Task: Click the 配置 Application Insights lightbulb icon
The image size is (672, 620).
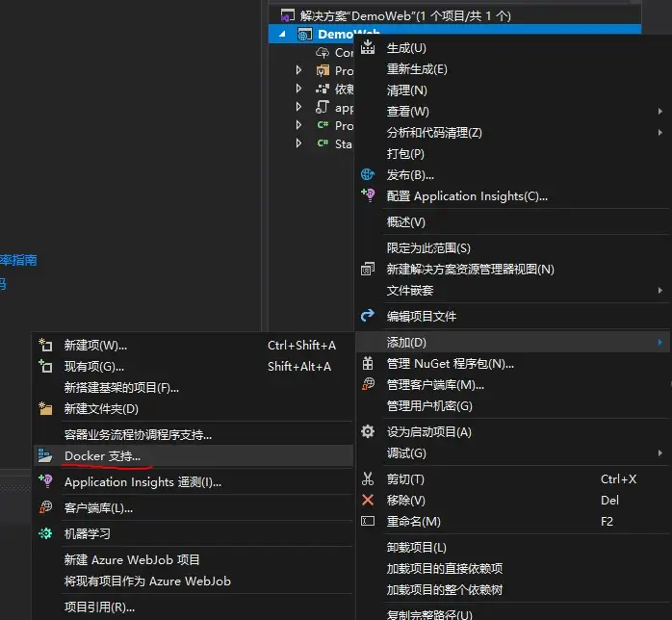Action: tap(368, 195)
